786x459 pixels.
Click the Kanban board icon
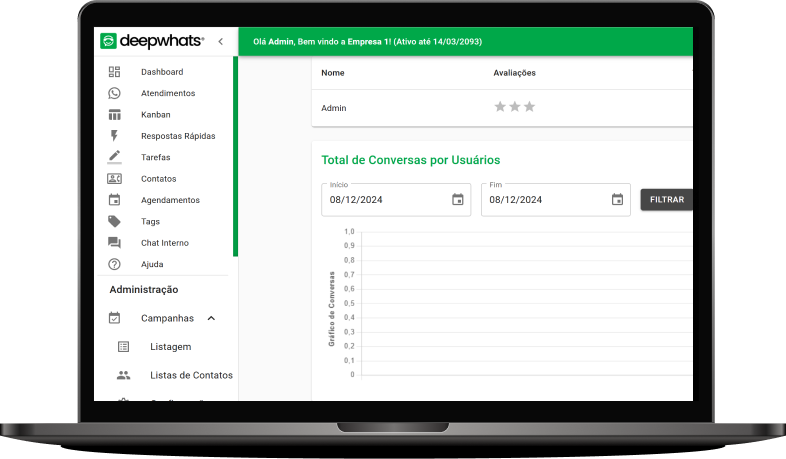pyautogui.click(x=114, y=115)
